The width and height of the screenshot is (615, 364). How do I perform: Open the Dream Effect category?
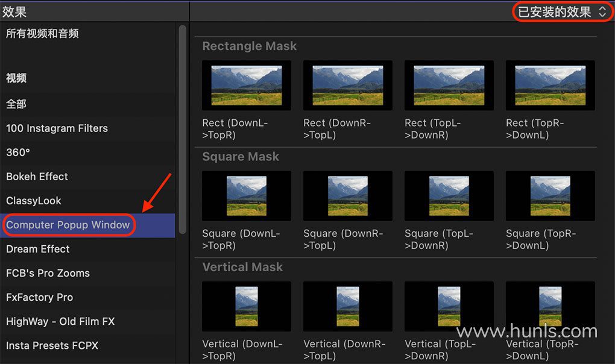38,249
